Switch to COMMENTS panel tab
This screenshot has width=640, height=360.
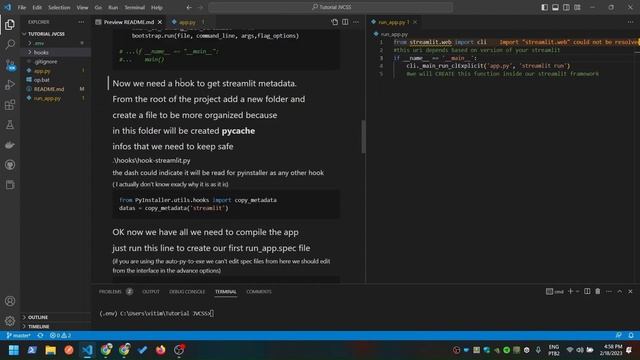[259, 291]
